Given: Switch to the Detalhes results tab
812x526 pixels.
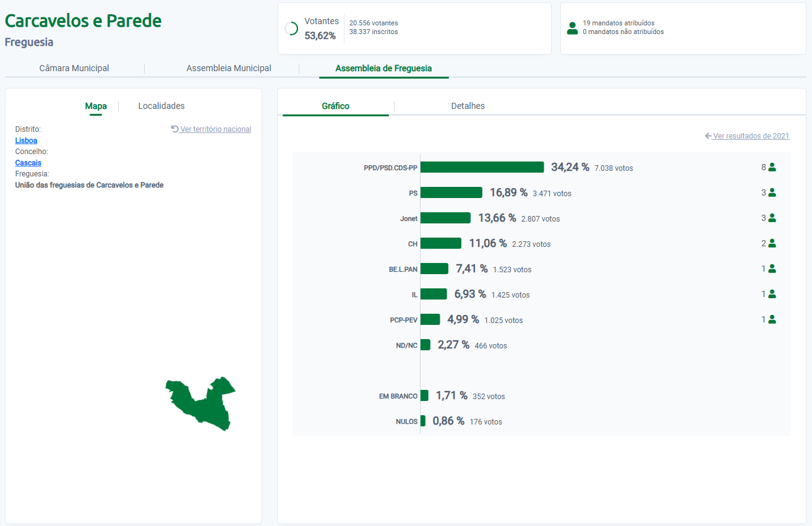Looking at the screenshot, I should coord(468,106).
